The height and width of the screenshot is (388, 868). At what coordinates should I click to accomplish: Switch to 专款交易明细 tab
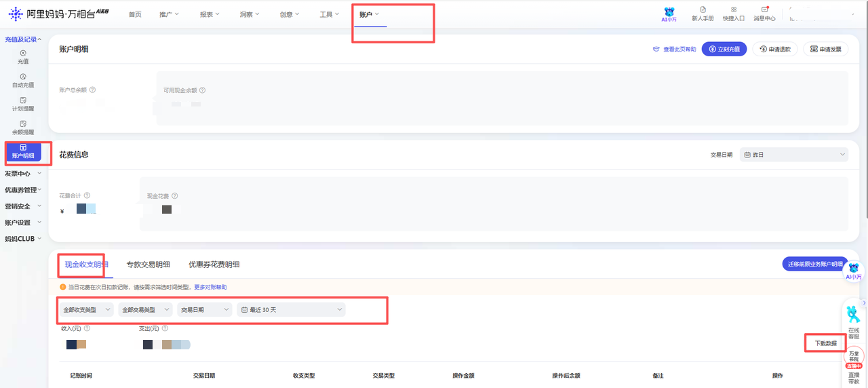click(148, 265)
